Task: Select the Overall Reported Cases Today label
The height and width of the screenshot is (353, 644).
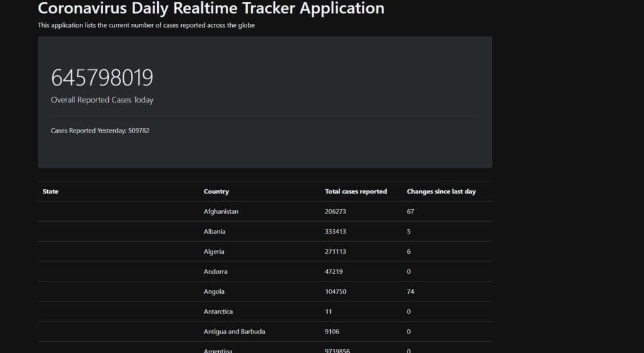Action: (x=102, y=100)
